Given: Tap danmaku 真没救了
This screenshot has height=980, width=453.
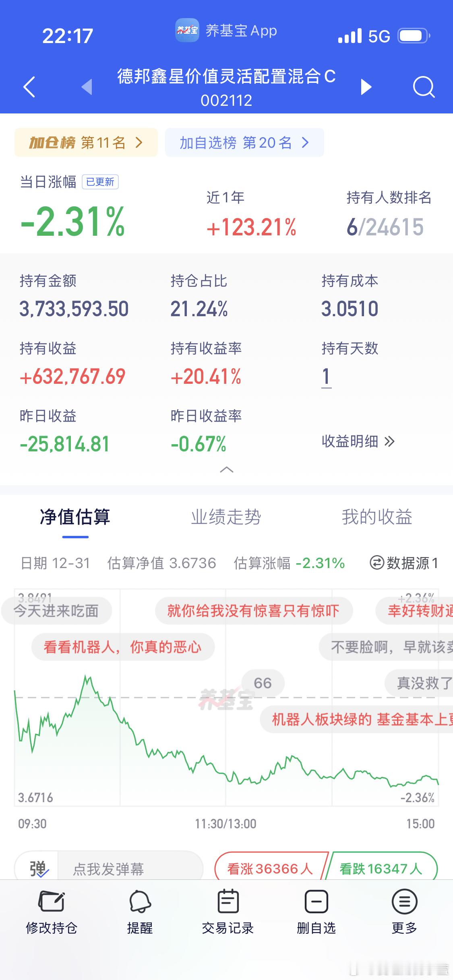Looking at the screenshot, I should 419,683.
